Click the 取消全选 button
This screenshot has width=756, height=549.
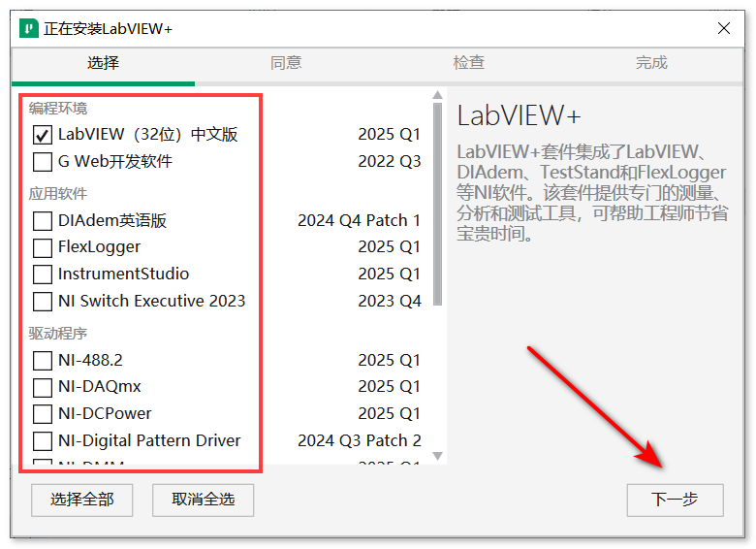coord(203,500)
